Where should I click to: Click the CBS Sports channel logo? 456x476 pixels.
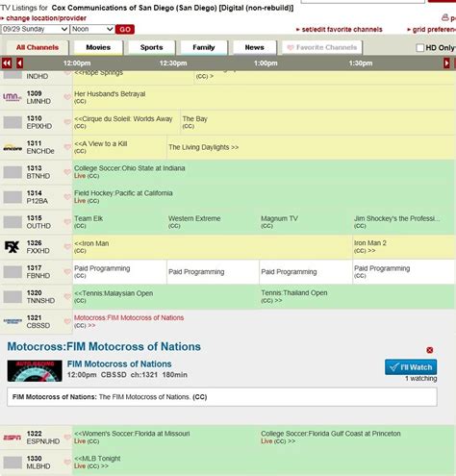pos(13,321)
